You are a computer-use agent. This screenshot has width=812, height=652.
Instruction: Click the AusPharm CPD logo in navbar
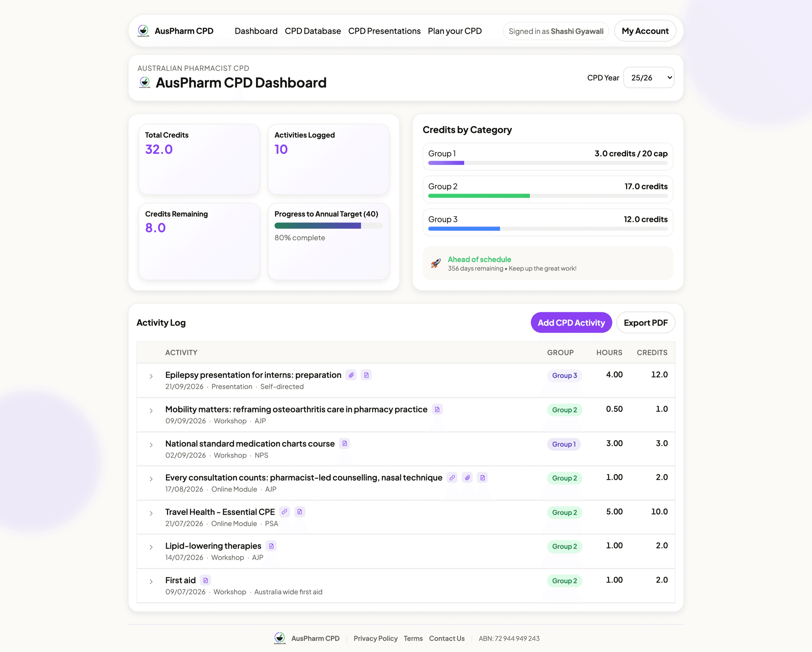[143, 31]
